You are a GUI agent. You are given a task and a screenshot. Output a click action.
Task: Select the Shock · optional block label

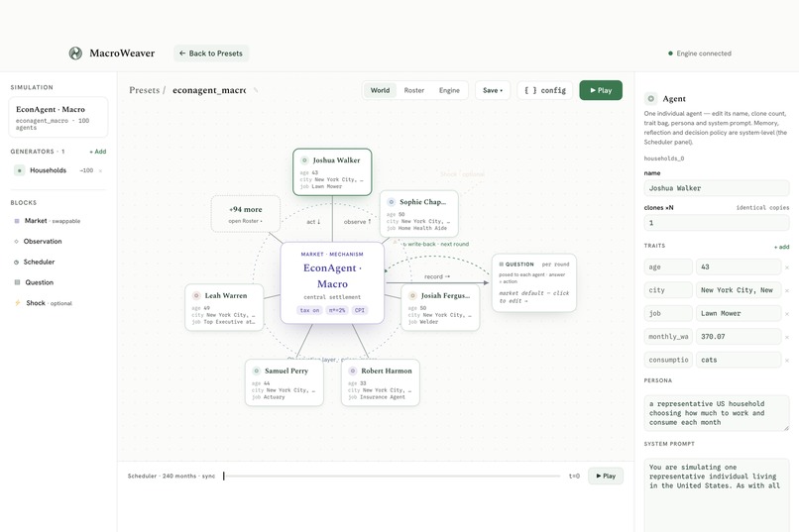(49, 303)
